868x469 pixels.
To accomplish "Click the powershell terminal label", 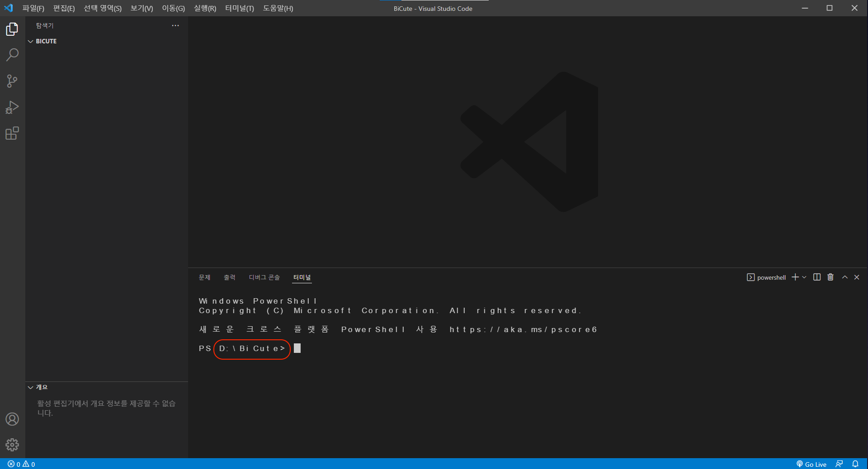I will 766,277.
